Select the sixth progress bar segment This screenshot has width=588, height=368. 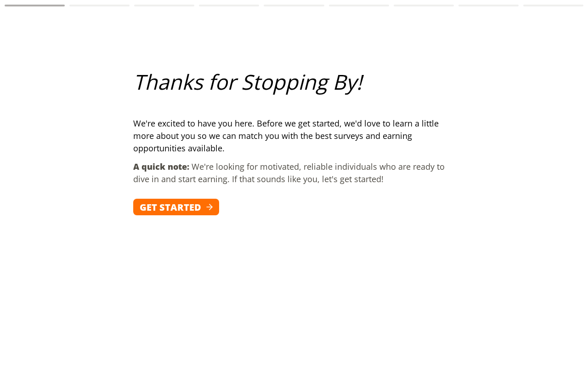[359, 6]
